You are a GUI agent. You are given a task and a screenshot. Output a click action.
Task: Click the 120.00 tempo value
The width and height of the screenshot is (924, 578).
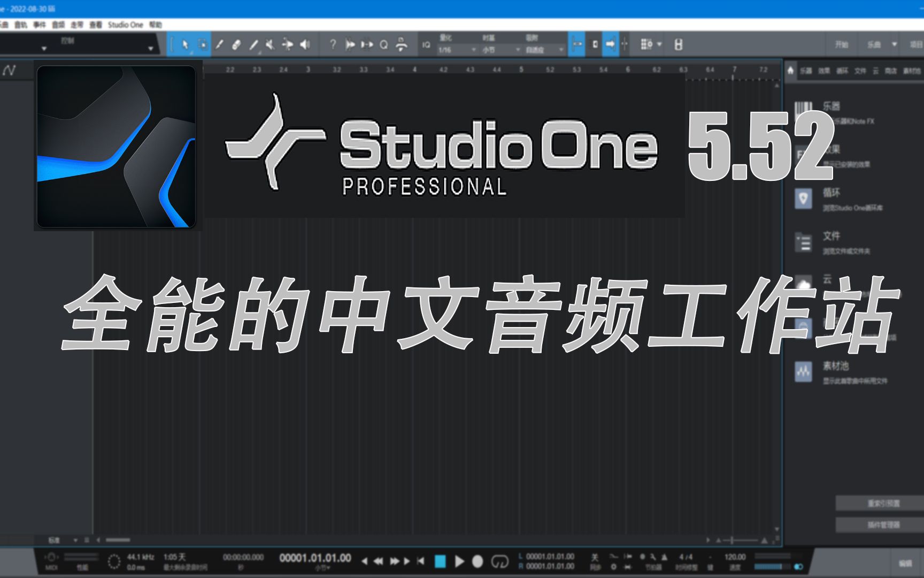point(735,557)
